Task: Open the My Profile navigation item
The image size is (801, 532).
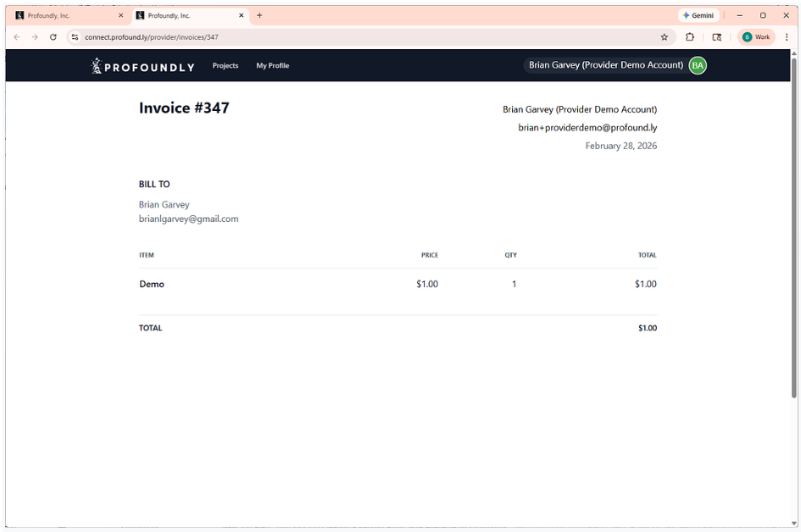Action: (x=272, y=65)
